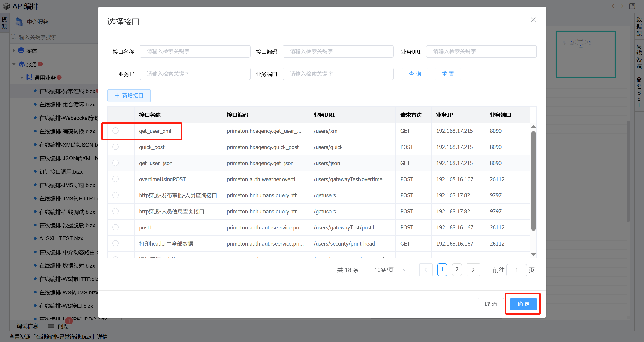Open the 10条/页 page size dropdown
The width and height of the screenshot is (644, 342).
click(x=387, y=270)
